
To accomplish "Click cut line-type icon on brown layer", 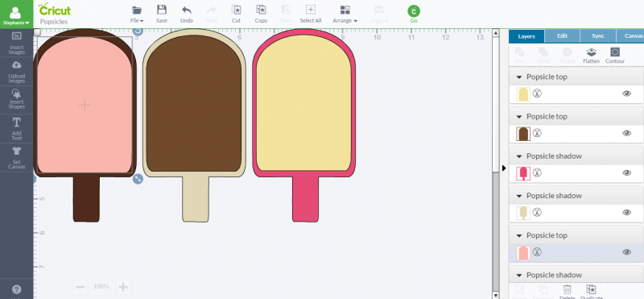I will pos(537,133).
